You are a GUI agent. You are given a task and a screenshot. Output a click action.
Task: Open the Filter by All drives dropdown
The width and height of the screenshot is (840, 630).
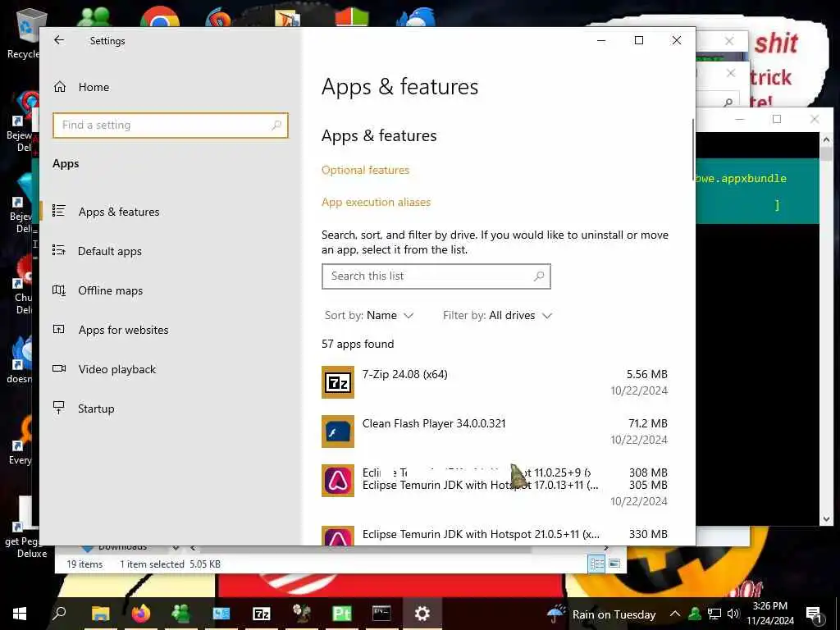(497, 316)
